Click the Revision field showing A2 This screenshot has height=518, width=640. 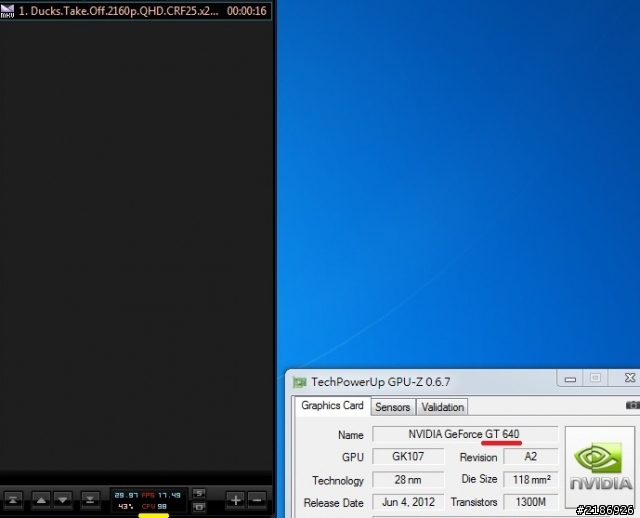click(531, 456)
